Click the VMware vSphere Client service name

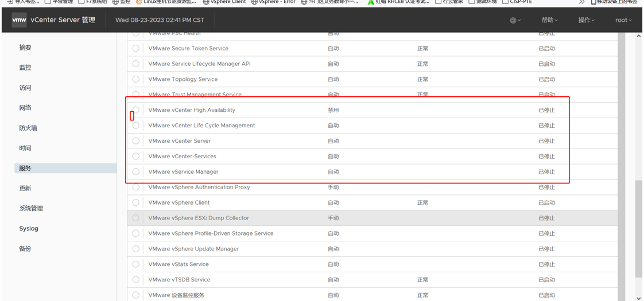(179, 202)
